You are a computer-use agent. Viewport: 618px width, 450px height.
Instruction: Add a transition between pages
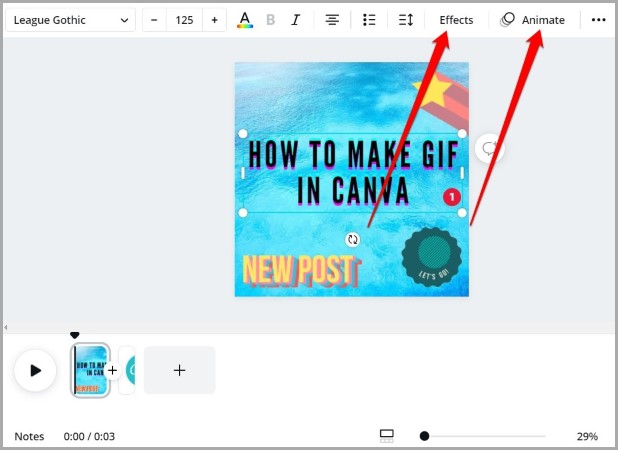(x=112, y=370)
